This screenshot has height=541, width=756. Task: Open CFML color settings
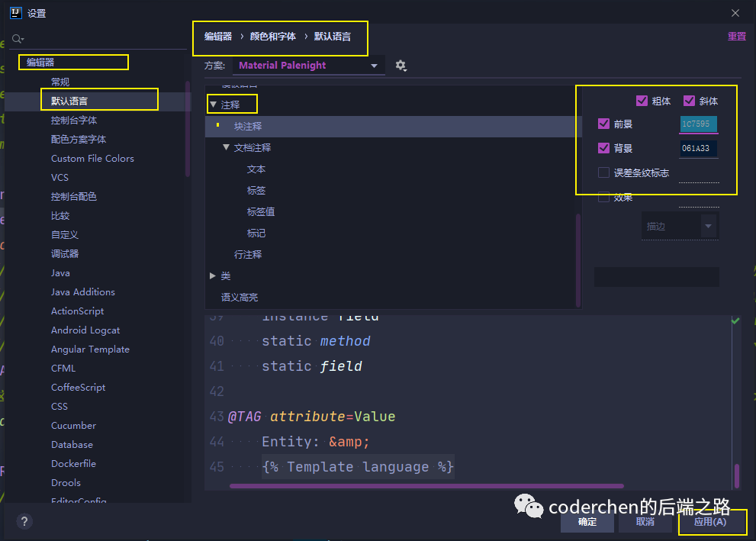(63, 369)
